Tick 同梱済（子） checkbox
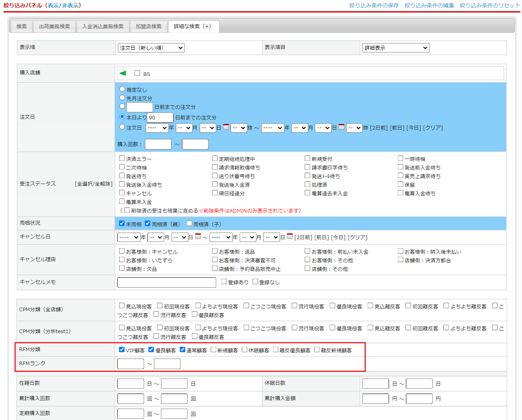 [x=190, y=224]
